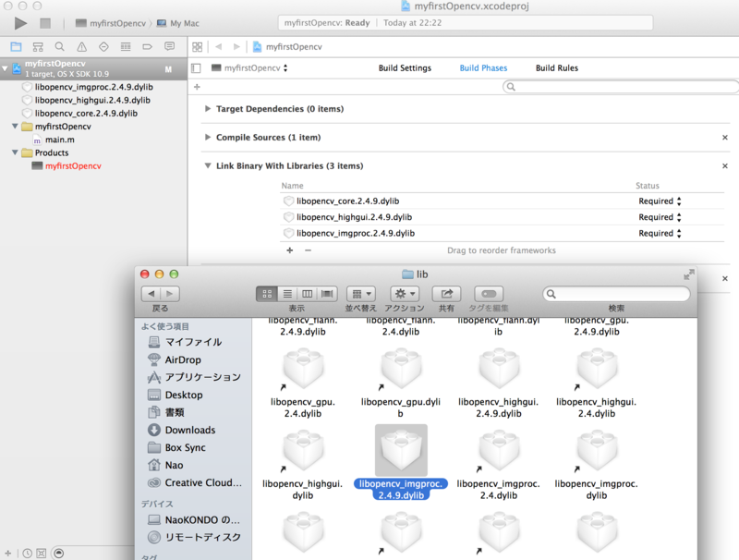Switch Finder to icon view
The width and height of the screenshot is (739, 560).
click(x=267, y=294)
